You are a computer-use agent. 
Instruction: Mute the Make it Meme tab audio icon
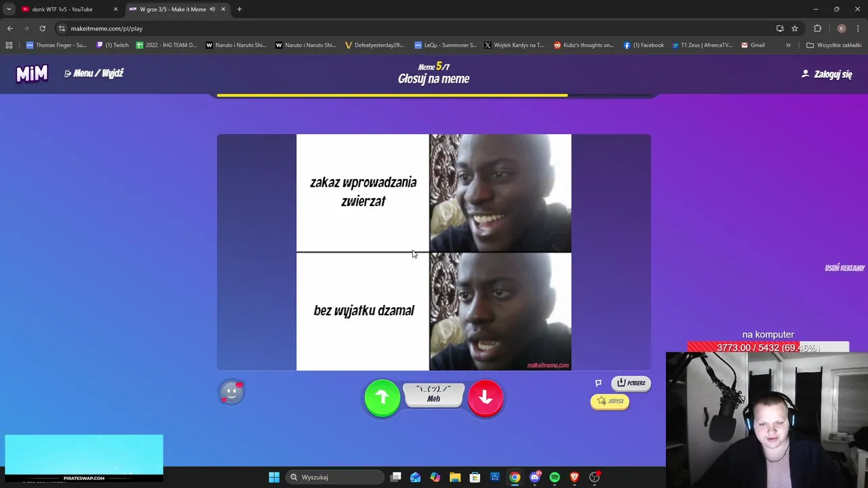coord(212,9)
